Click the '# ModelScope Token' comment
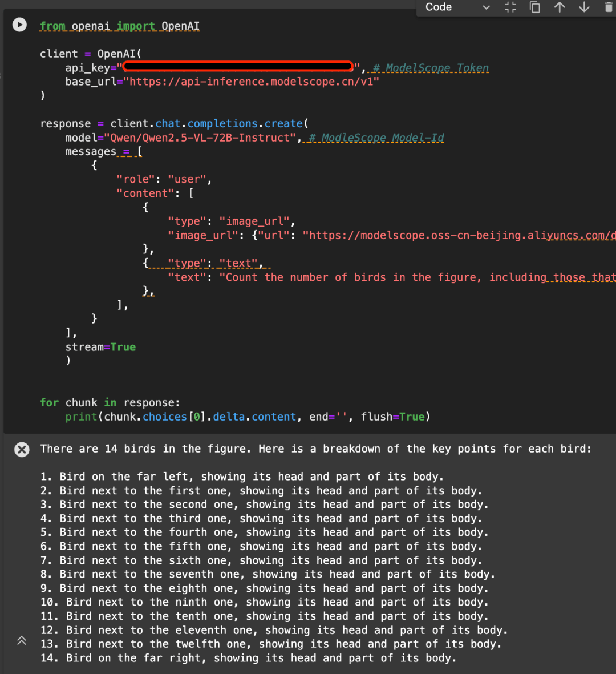 (431, 68)
